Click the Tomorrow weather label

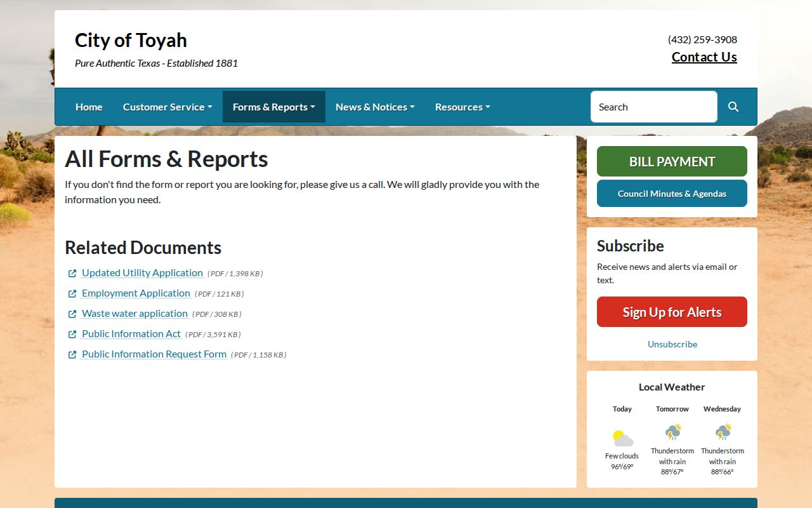(672, 409)
